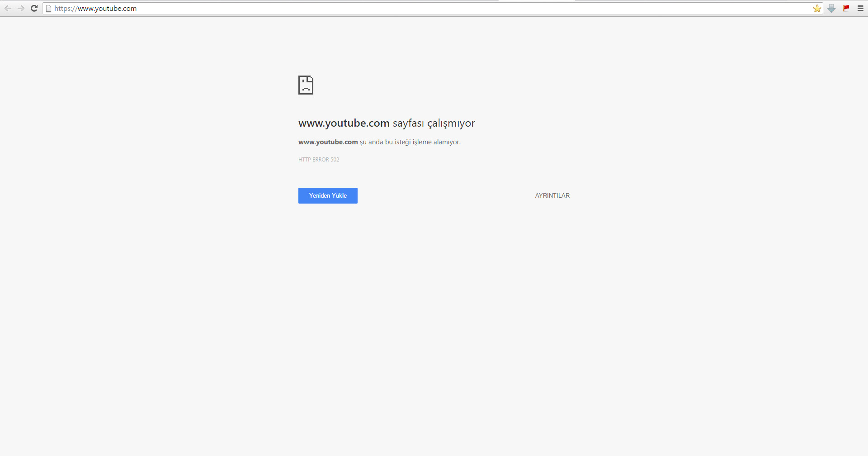Bookmark the page with the star icon

tap(817, 8)
